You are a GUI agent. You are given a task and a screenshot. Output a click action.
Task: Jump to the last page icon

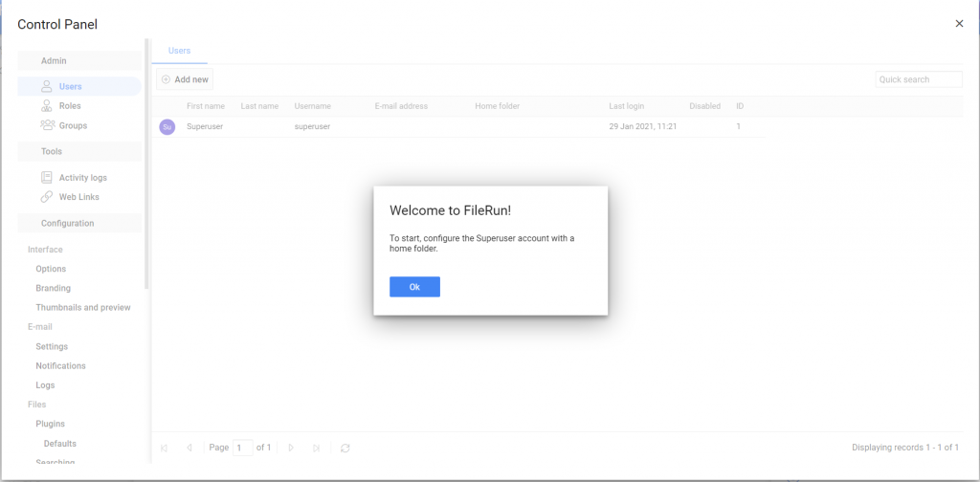pos(316,448)
